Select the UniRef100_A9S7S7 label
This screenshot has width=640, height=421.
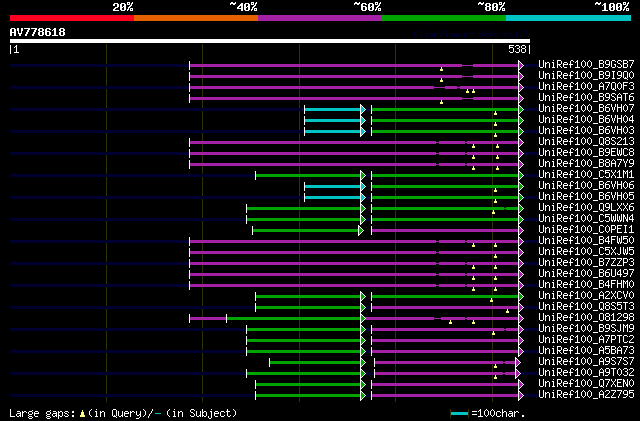click(x=586, y=362)
